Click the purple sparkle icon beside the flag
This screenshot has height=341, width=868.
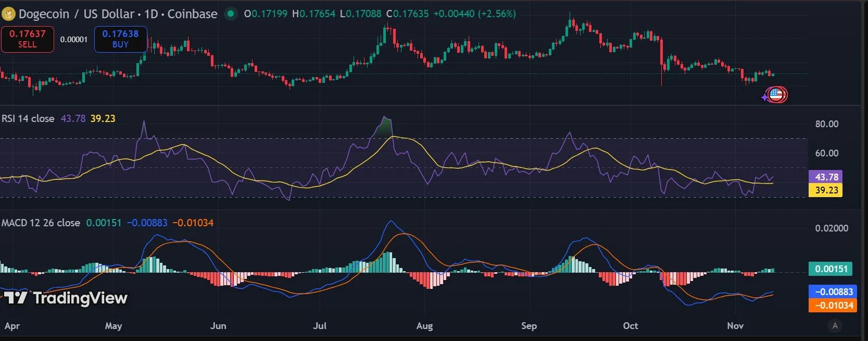point(764,97)
